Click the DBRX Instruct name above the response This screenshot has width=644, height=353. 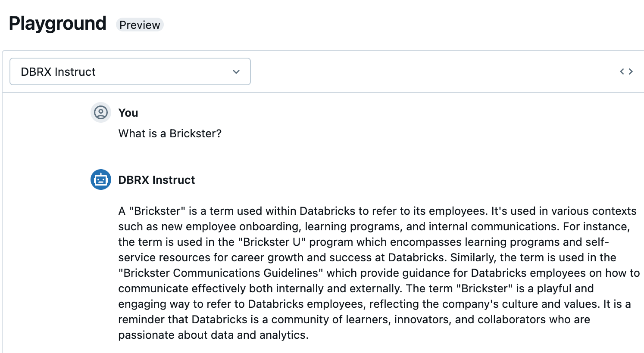[x=156, y=180]
